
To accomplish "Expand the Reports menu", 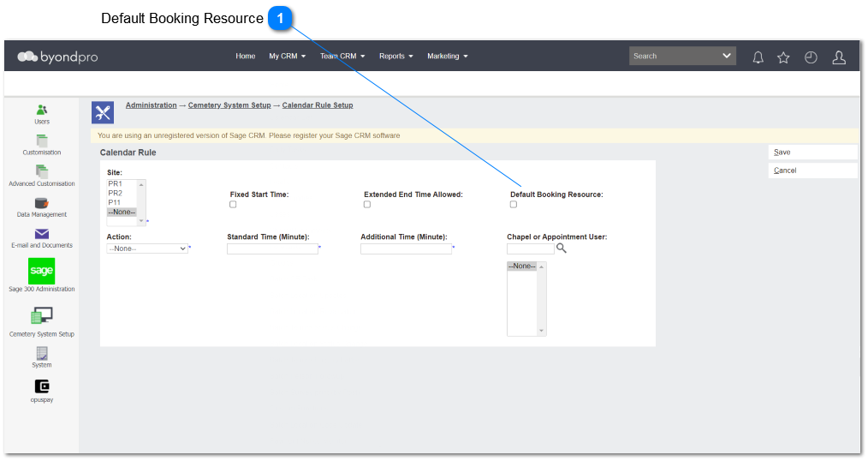I will point(395,56).
